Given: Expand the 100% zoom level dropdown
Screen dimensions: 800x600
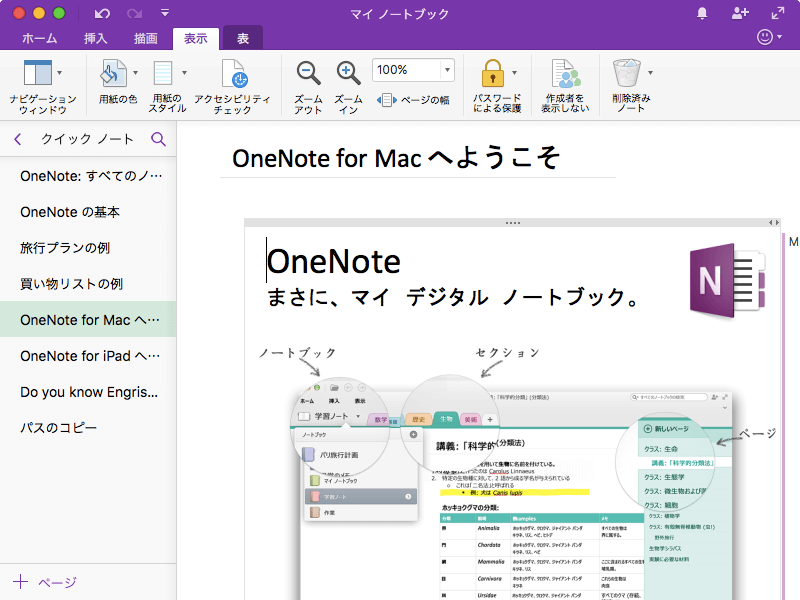Looking at the screenshot, I should point(446,70).
